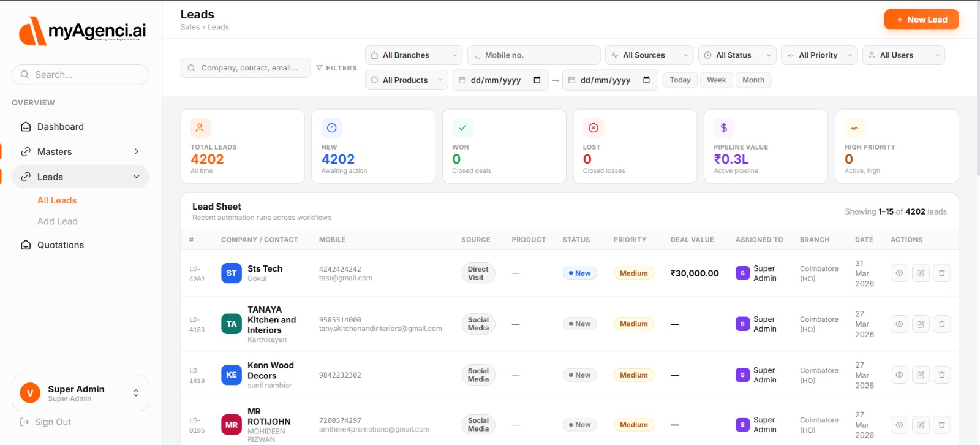980x445 pixels.
Task: Click edit icon for TANAYA Kitchen lead
Action: click(x=921, y=324)
